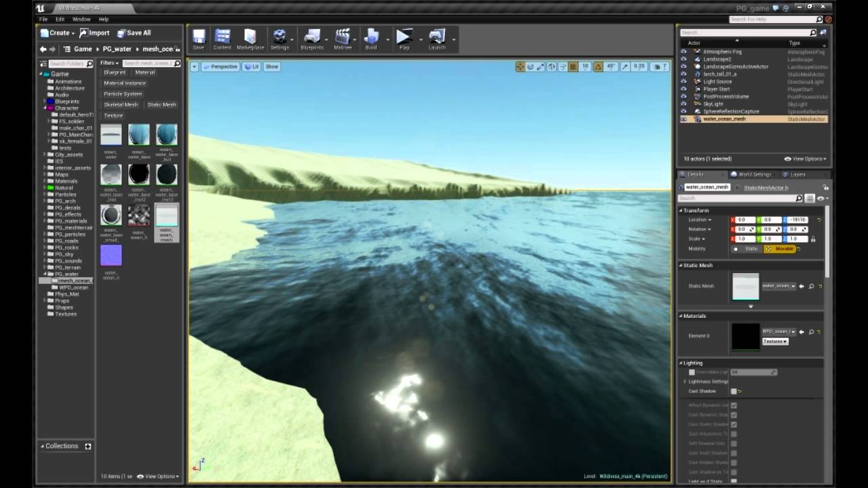The height and width of the screenshot is (488, 868).
Task: Toggle rotation snap angle icon
Action: pos(598,66)
